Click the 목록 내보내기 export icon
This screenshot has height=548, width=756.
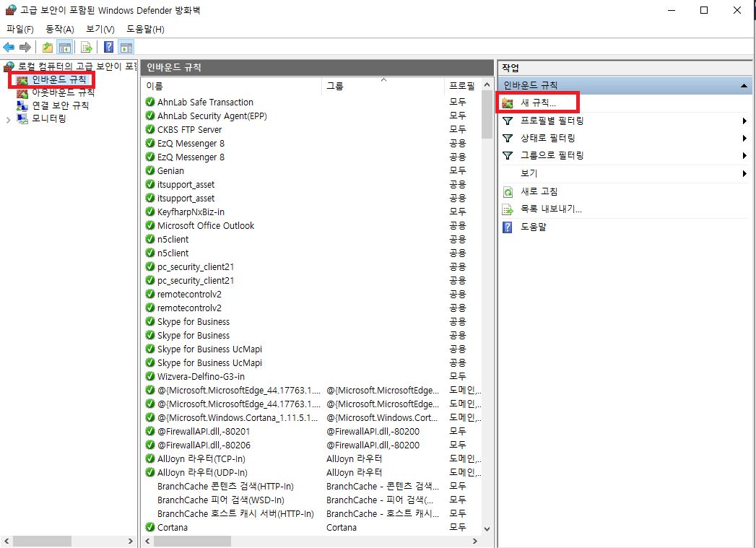pyautogui.click(x=508, y=209)
